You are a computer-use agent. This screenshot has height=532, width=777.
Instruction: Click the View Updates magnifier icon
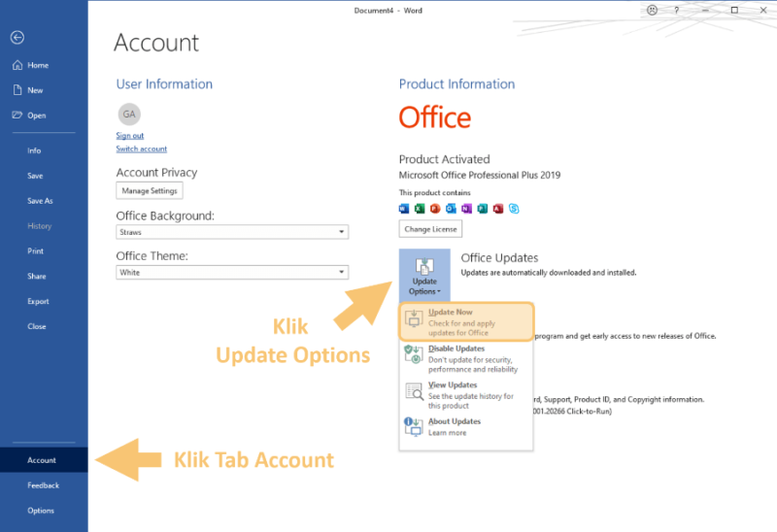coord(415,391)
